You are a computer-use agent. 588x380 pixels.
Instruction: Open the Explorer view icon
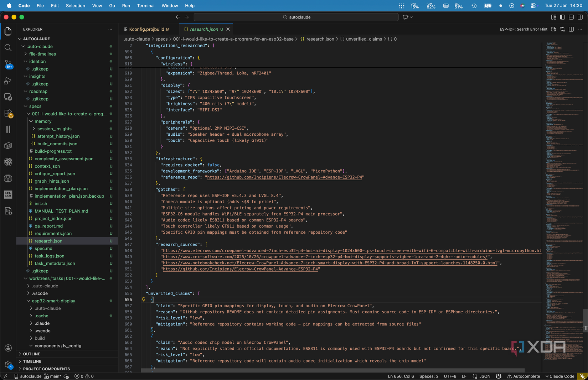tap(8, 31)
